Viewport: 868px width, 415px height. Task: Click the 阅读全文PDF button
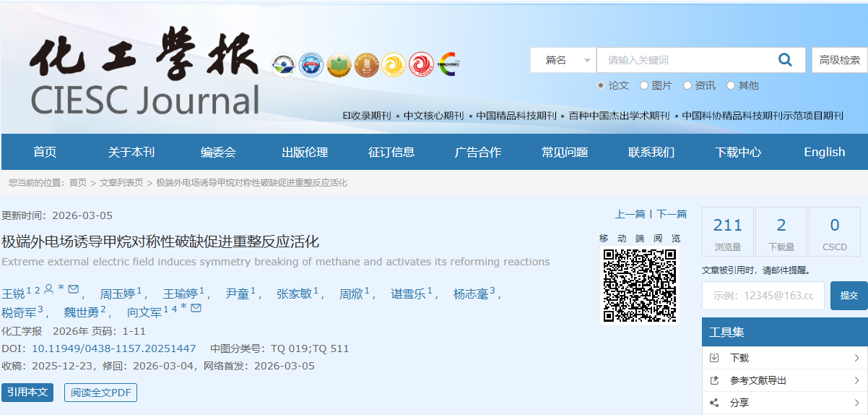100,393
